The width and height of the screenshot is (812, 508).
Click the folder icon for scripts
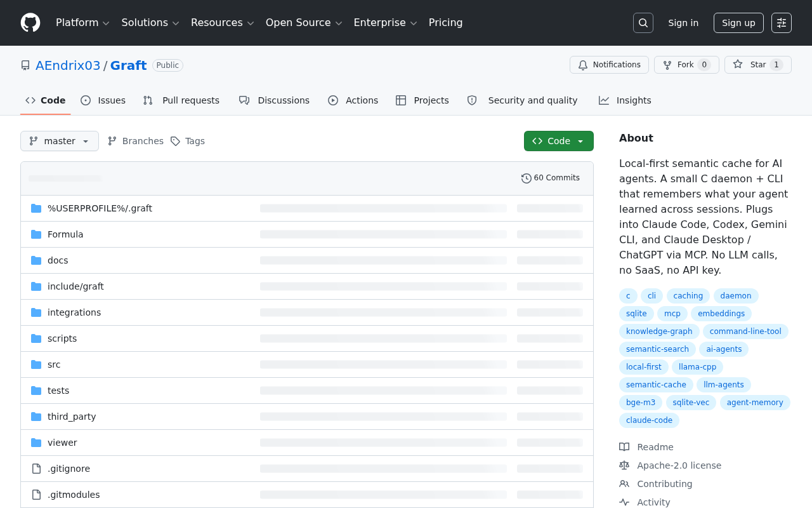click(36, 338)
